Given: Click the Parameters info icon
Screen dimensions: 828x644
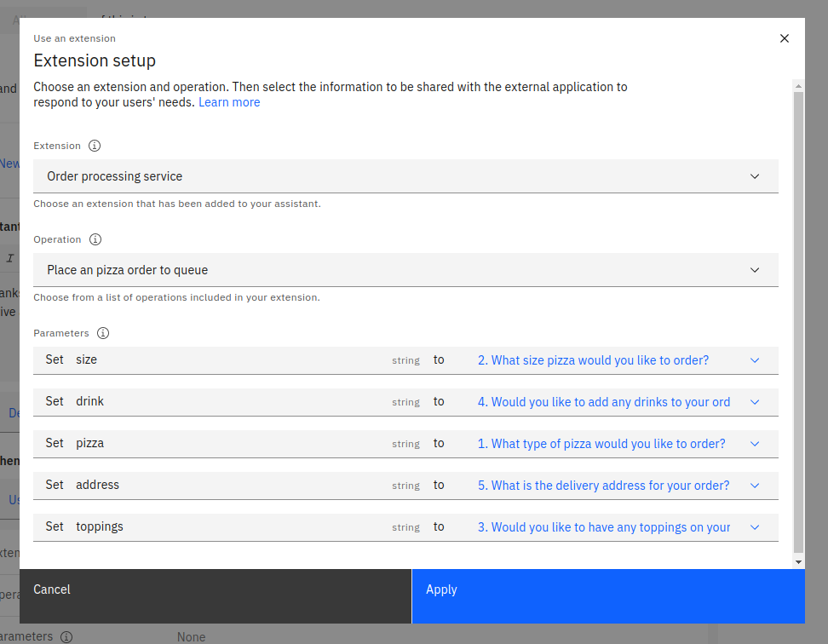Looking at the screenshot, I should tap(103, 333).
